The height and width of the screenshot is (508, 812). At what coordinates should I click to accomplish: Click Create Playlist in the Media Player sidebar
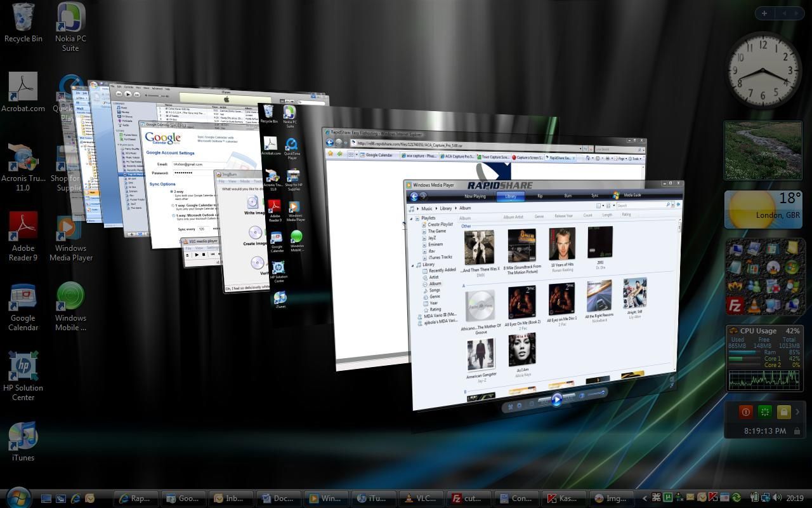pyautogui.click(x=440, y=224)
